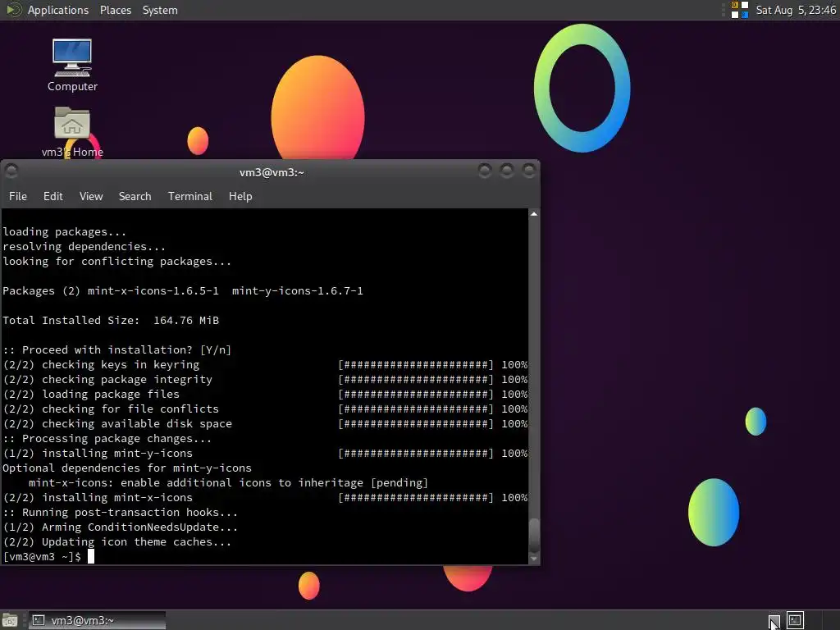The width and height of the screenshot is (840, 630).
Task: Click the 'mint-y-icons-1.6.7-1' package name
Action: [x=297, y=291]
